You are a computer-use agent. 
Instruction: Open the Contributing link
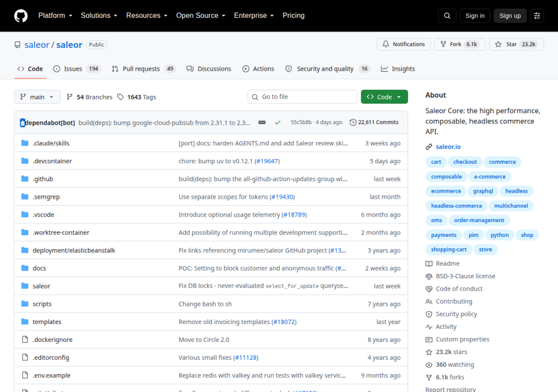[x=454, y=302]
